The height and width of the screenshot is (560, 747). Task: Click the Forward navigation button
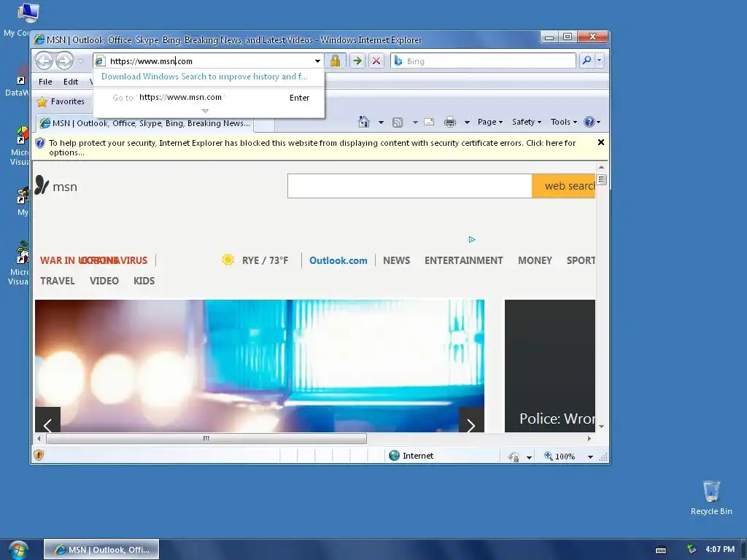click(64, 61)
